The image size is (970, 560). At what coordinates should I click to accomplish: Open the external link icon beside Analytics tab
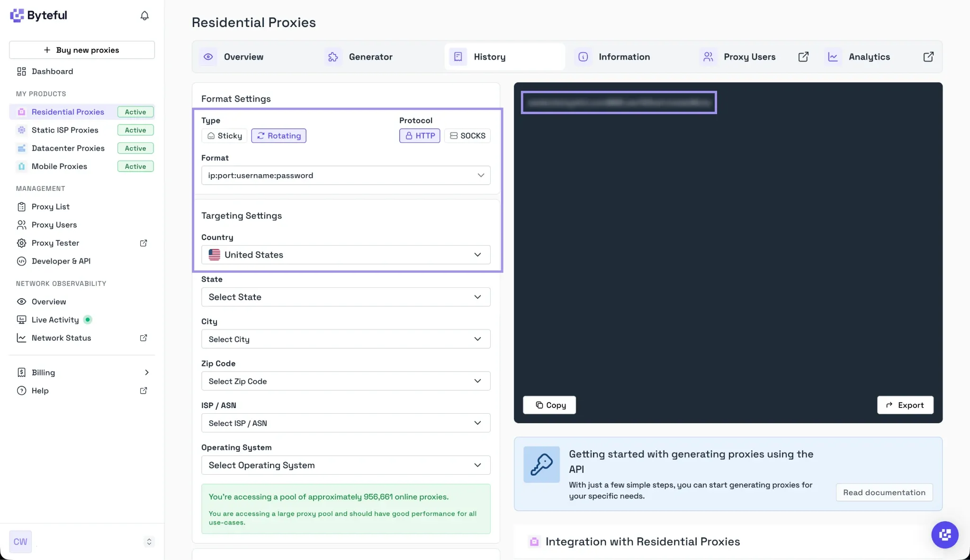click(x=928, y=57)
